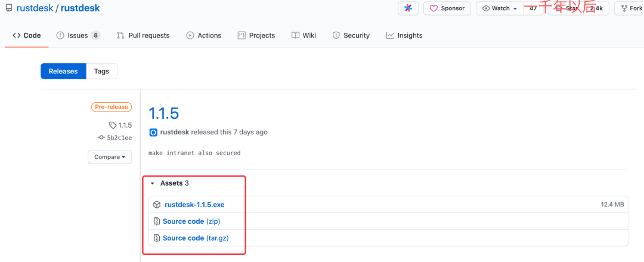Click the 'released this 7 days ago' text

pos(229,132)
